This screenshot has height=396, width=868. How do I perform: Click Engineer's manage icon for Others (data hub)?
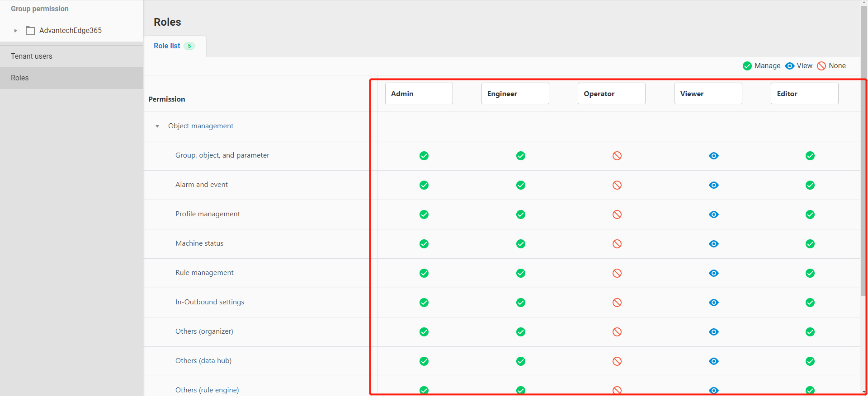click(x=520, y=361)
